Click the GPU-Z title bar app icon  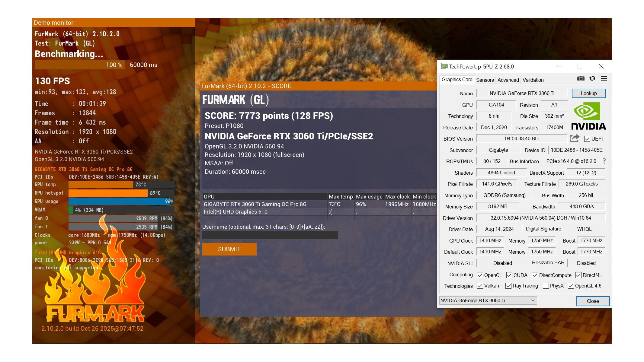coord(444,66)
